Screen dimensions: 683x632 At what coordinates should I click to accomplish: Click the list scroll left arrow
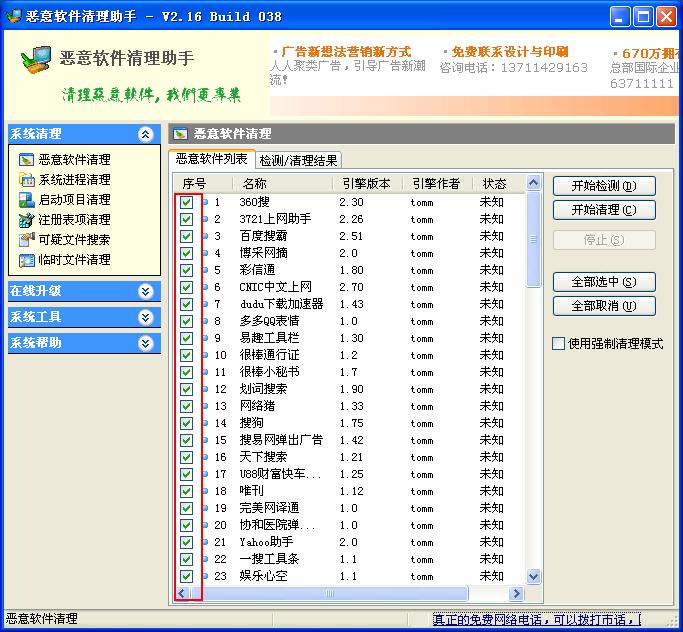182,593
